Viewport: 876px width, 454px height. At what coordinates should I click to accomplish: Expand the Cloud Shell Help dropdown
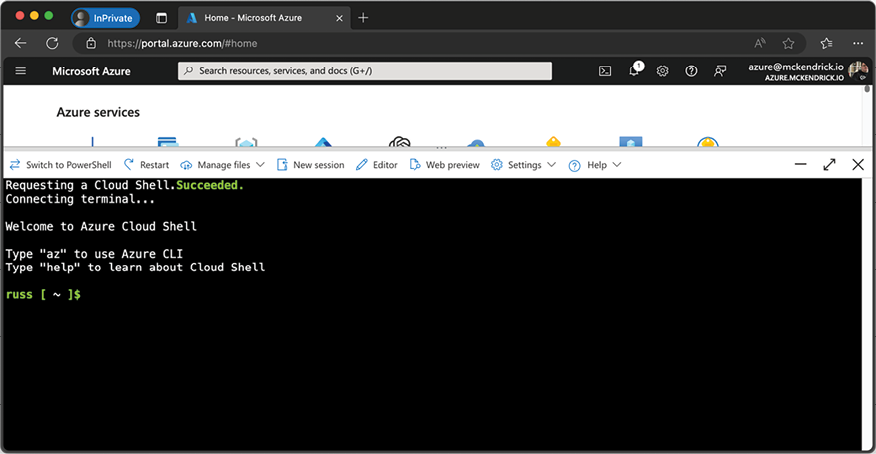click(x=594, y=165)
